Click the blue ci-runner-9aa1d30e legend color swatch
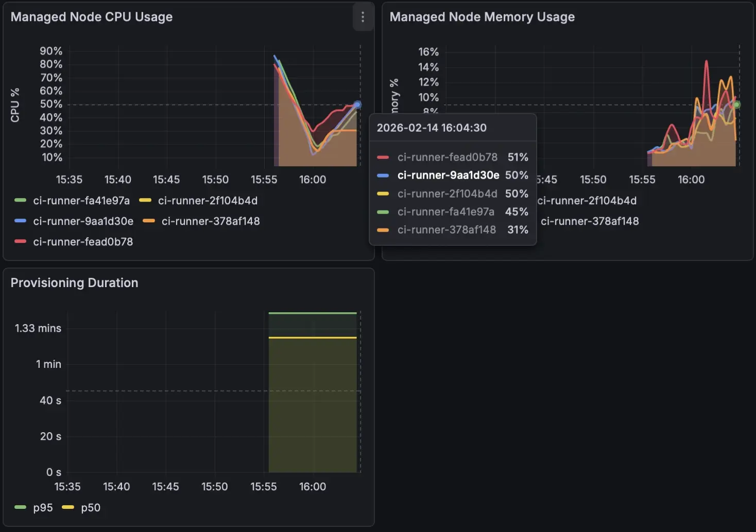This screenshot has height=532, width=756. [21, 221]
